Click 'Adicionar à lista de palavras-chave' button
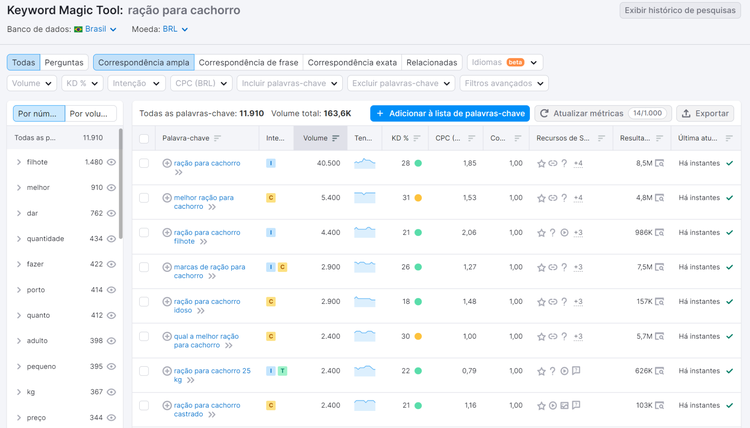This screenshot has width=750, height=428. tap(450, 113)
